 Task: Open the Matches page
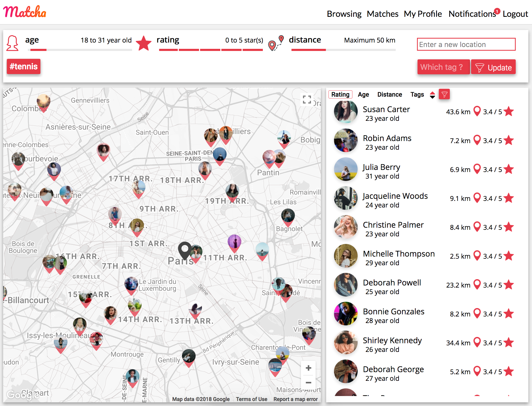382,14
